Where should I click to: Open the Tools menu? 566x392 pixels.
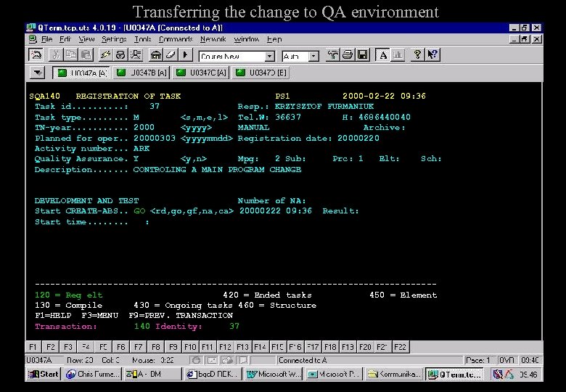coord(142,39)
